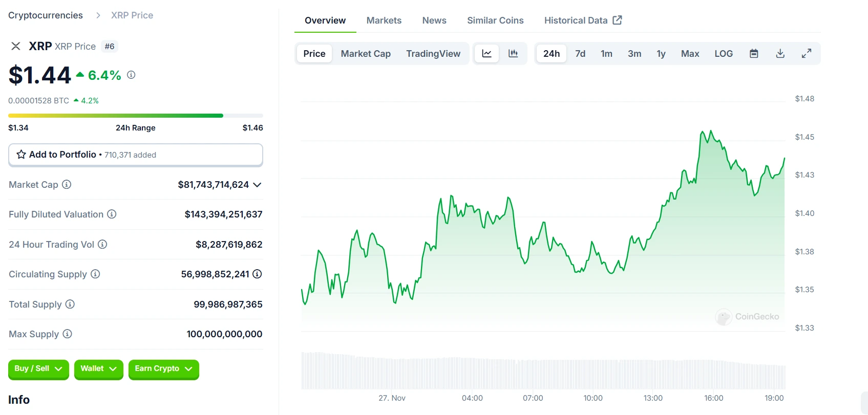
Task: Open price change info icon next to 6.4%
Action: [x=131, y=75]
